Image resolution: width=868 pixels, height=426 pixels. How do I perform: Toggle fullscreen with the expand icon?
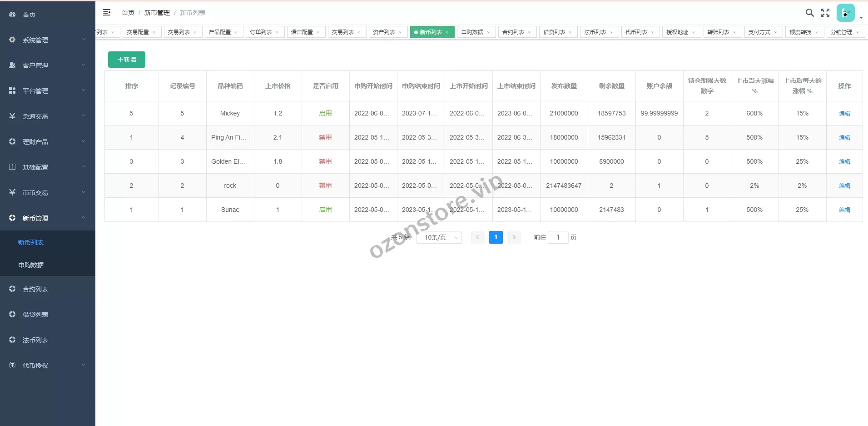coord(825,13)
